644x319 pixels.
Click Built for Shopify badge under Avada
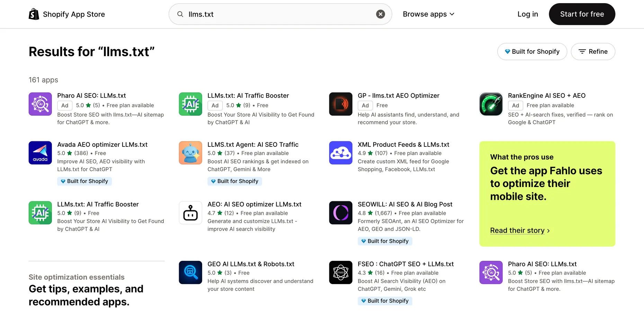pos(84,181)
